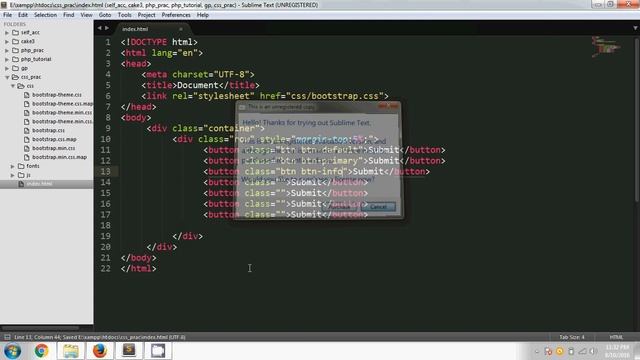Open bootstrap.min.css file in sidebar

tap(53, 149)
